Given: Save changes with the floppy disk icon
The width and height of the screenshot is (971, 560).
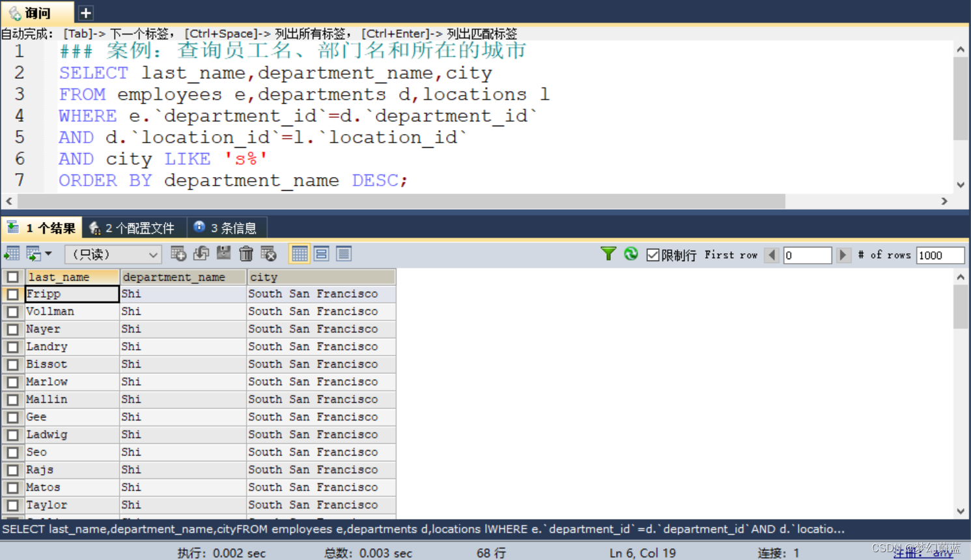Looking at the screenshot, I should (x=223, y=253).
